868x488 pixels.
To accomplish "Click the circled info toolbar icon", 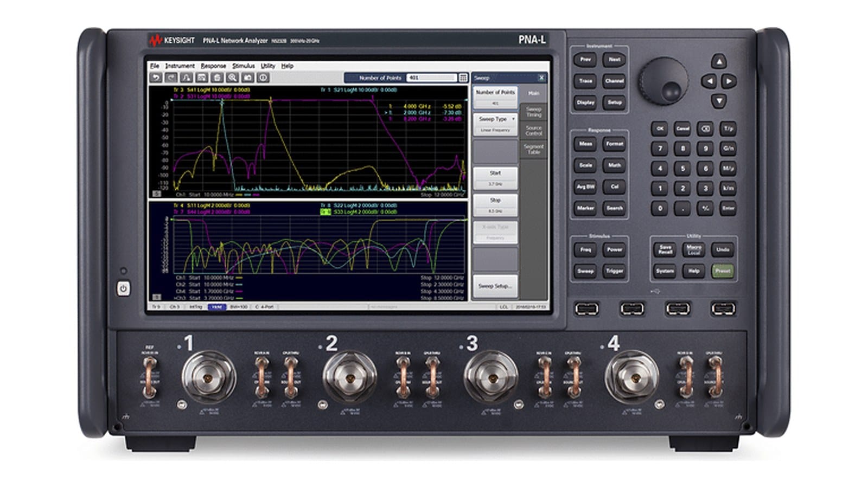I will [263, 78].
